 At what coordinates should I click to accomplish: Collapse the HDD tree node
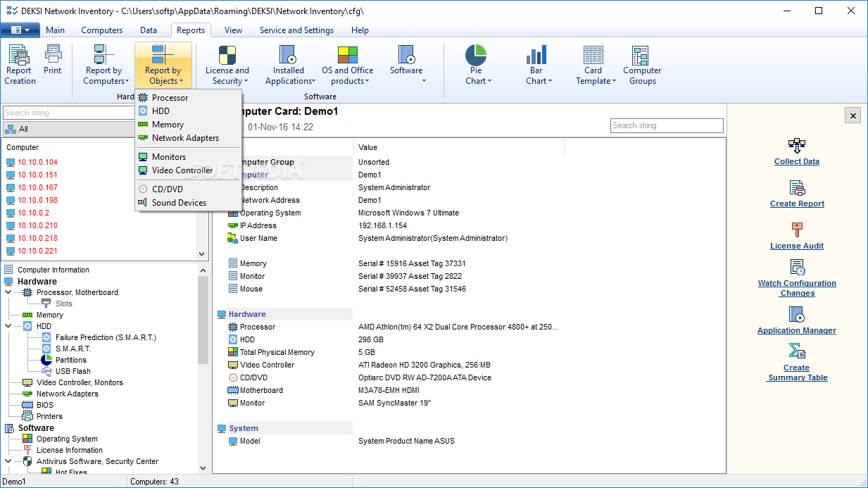(x=8, y=326)
